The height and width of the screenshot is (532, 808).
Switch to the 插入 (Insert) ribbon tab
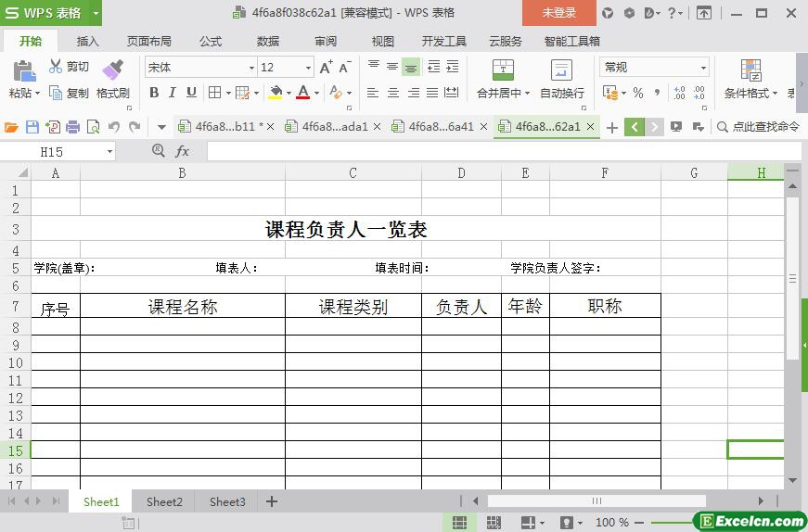click(x=87, y=41)
